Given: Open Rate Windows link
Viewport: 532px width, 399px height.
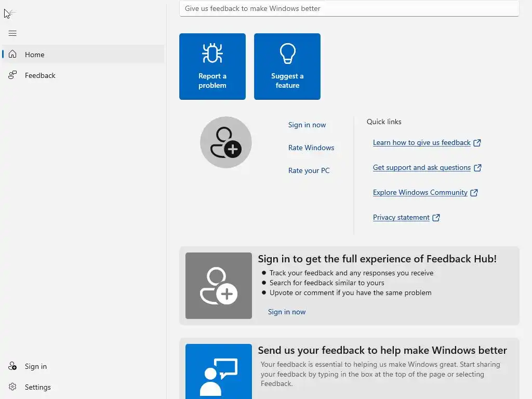Looking at the screenshot, I should pos(311,148).
